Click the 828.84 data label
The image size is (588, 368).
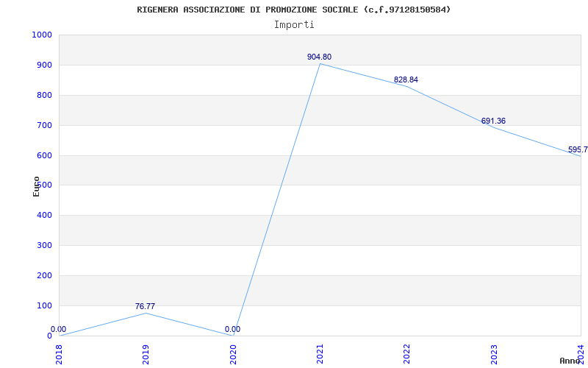(406, 80)
